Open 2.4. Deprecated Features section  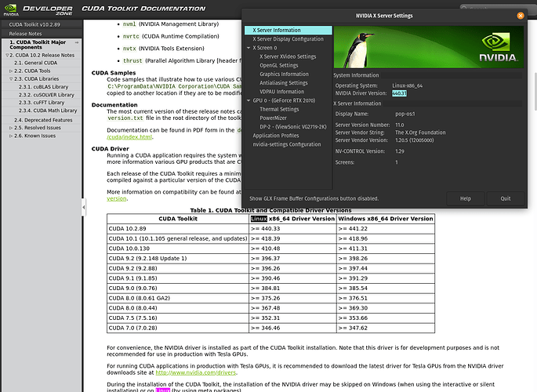43,120
